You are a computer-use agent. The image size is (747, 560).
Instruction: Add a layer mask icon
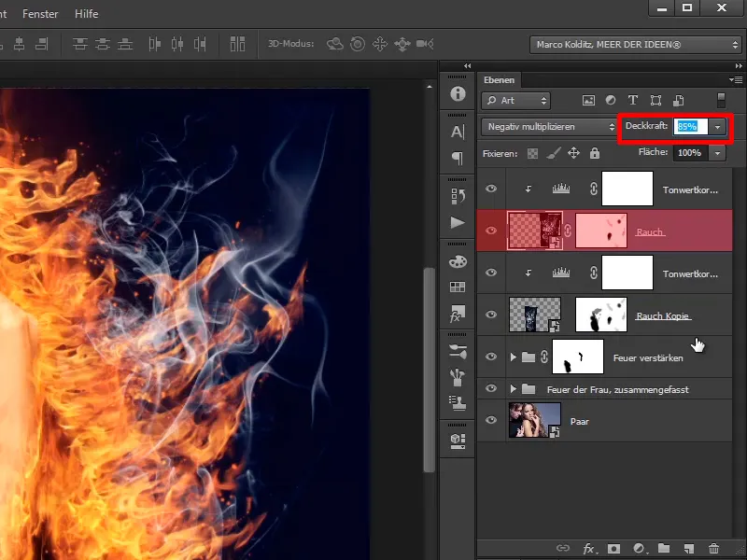point(614,549)
